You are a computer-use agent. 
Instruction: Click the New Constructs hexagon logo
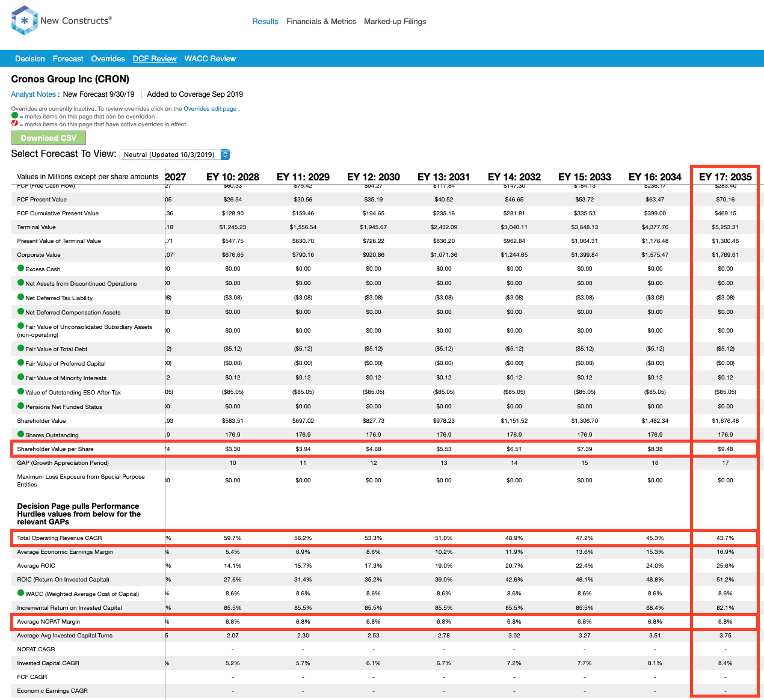[x=24, y=20]
